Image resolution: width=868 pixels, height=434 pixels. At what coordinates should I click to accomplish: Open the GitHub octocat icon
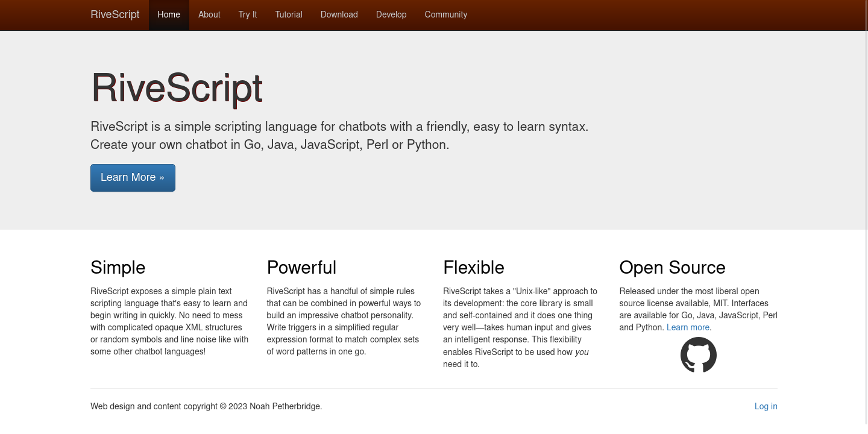coord(698,354)
